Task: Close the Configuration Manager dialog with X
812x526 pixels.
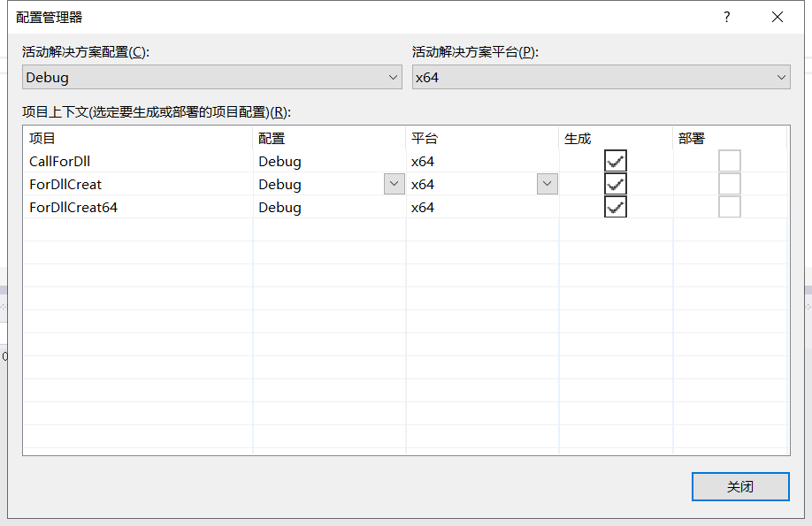Action: [778, 17]
